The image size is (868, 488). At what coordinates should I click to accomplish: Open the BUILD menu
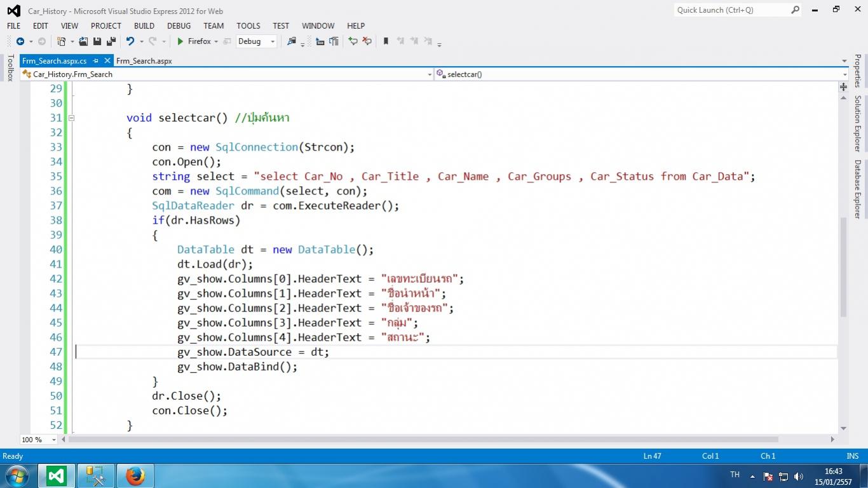(144, 26)
